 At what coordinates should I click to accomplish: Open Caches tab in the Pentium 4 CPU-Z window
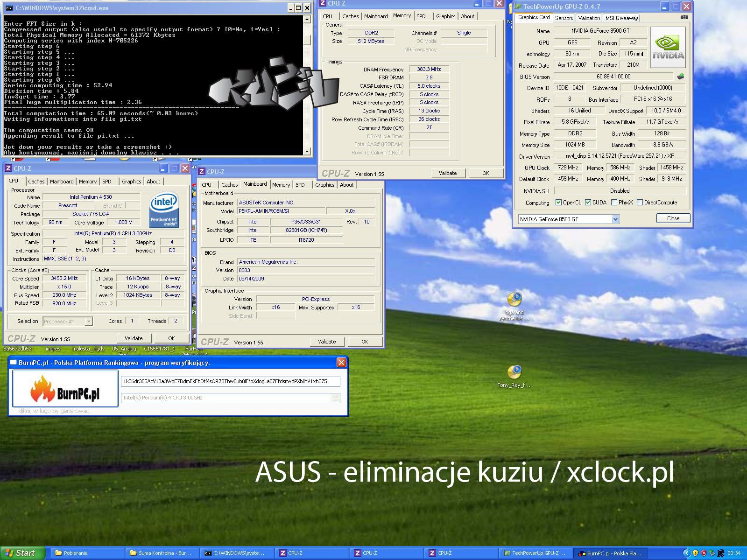pyautogui.click(x=36, y=182)
